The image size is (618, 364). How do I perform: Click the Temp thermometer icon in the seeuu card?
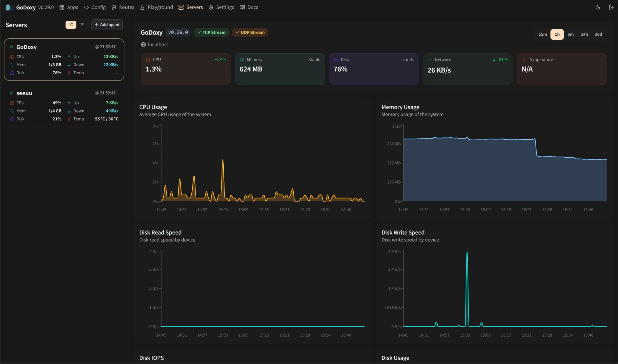pyautogui.click(x=69, y=119)
